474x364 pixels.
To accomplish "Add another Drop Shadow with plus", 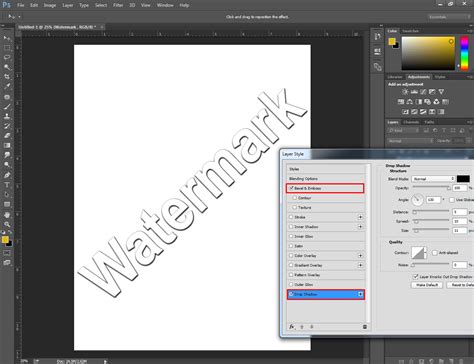I will click(360, 294).
